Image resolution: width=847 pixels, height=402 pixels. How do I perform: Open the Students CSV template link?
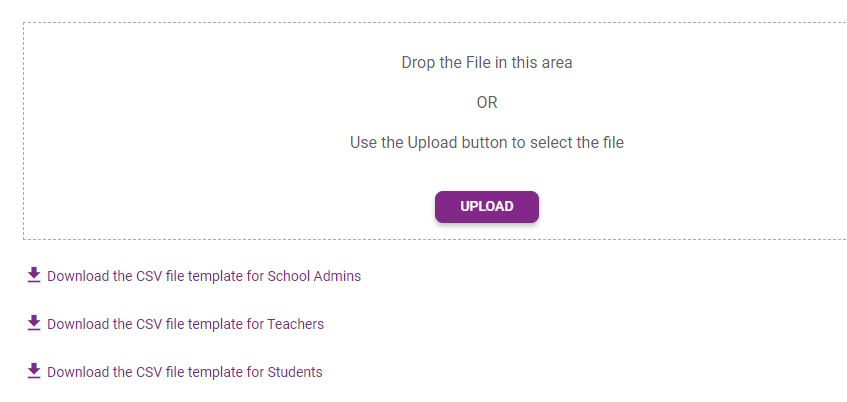(x=185, y=372)
